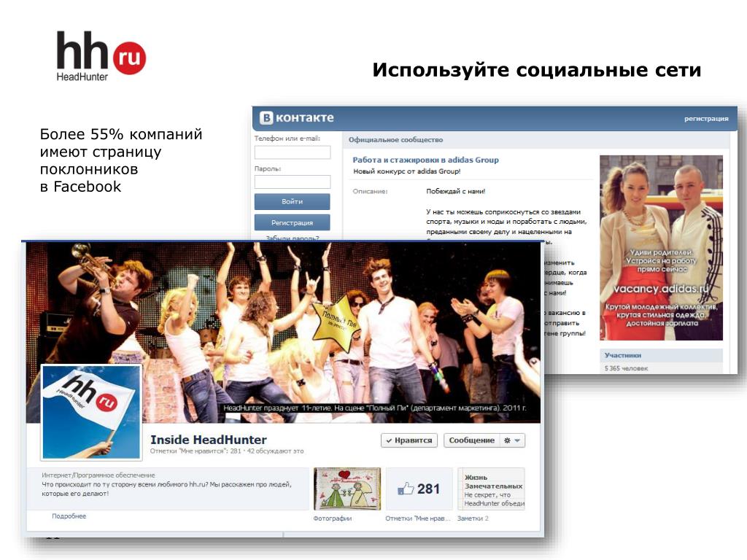Image resolution: width=747 pixels, height=560 pixels.
Task: Click the Заметки 2 label
Action: (x=473, y=518)
